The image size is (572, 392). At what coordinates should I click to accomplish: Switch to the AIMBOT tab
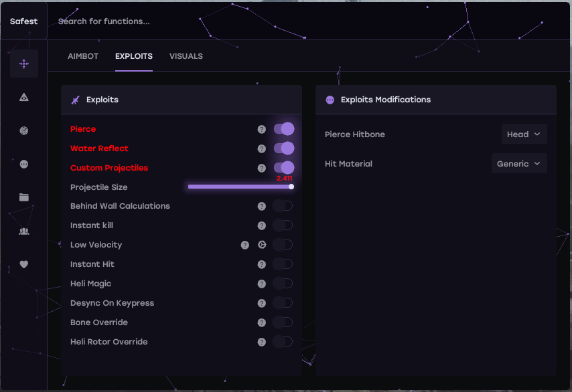coord(83,56)
